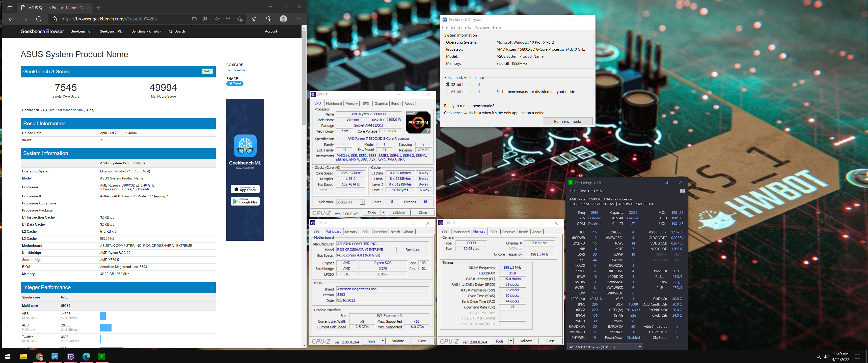Take a ZenTimings screenshot with camera icon

(682, 191)
